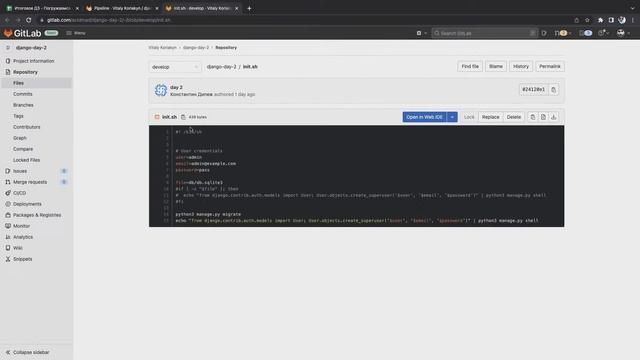640x360 pixels.
Task: Open the to-do list icon in the header
Action: tap(586, 33)
